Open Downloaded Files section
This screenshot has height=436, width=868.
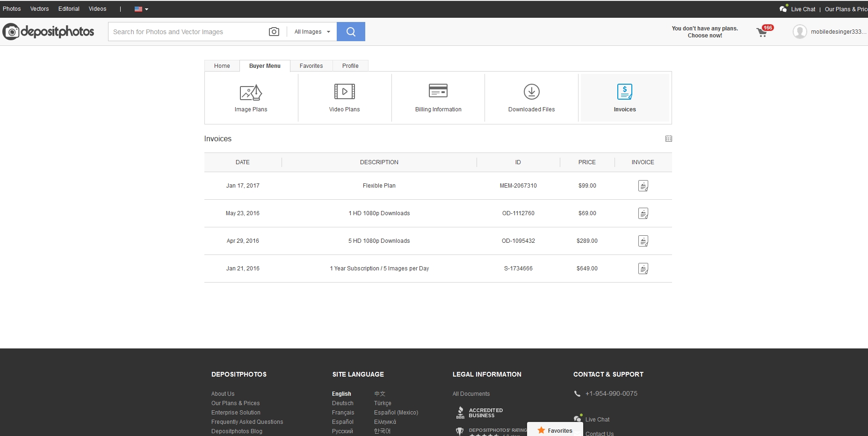pos(532,98)
